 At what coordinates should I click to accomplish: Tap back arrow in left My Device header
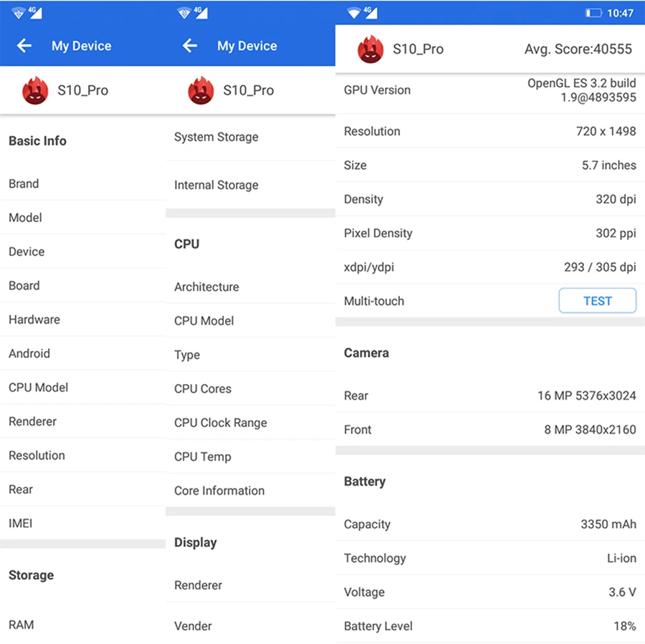(24, 46)
